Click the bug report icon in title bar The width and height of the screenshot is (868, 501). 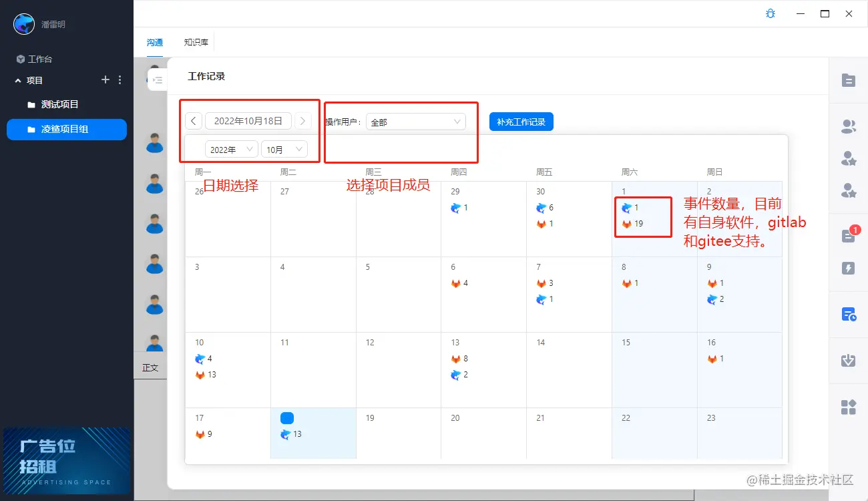771,13
